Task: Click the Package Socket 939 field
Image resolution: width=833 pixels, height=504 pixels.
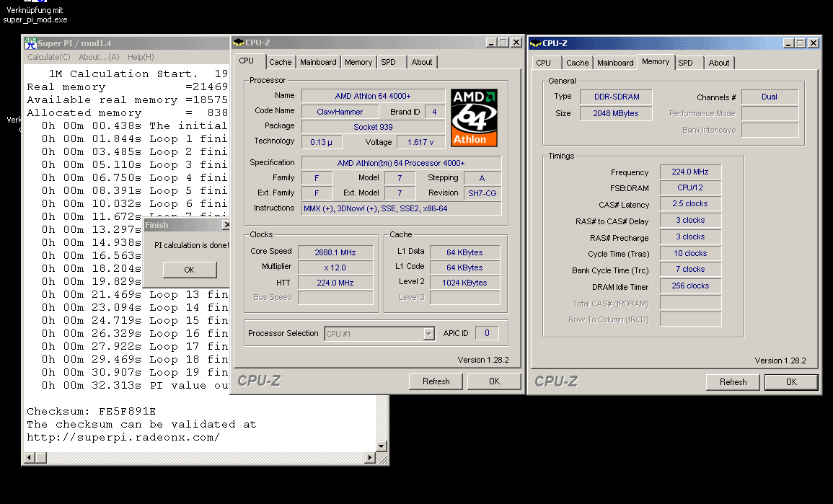Action: (373, 127)
